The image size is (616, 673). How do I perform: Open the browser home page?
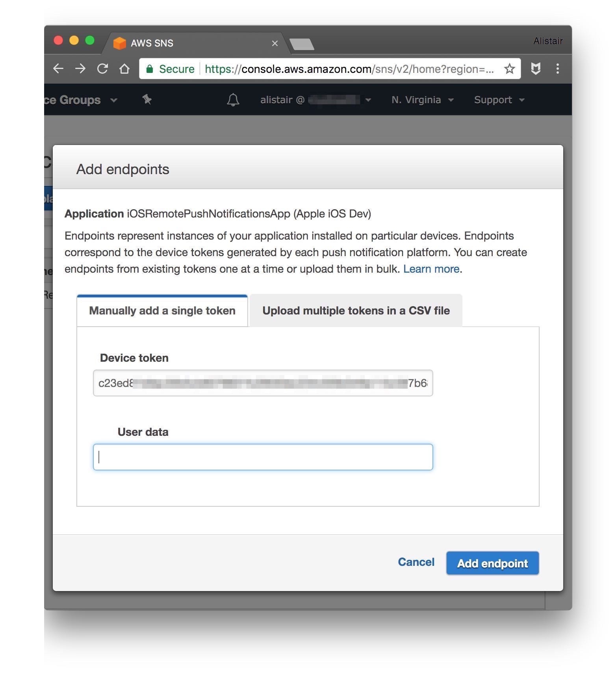[124, 69]
